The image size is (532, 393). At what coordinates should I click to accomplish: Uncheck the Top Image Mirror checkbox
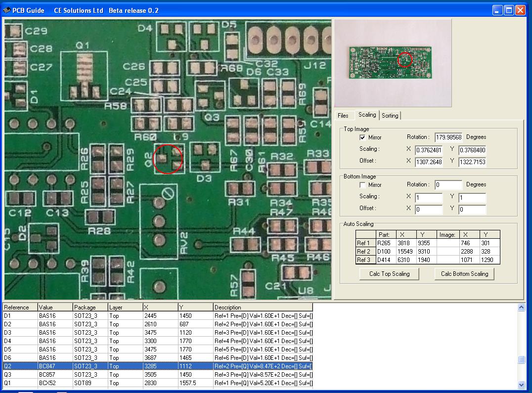tap(362, 137)
